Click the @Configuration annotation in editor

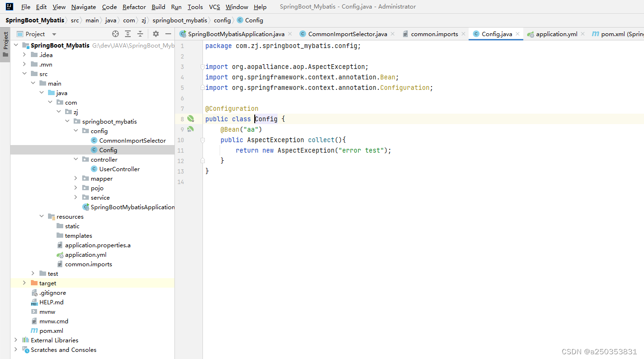coord(232,108)
